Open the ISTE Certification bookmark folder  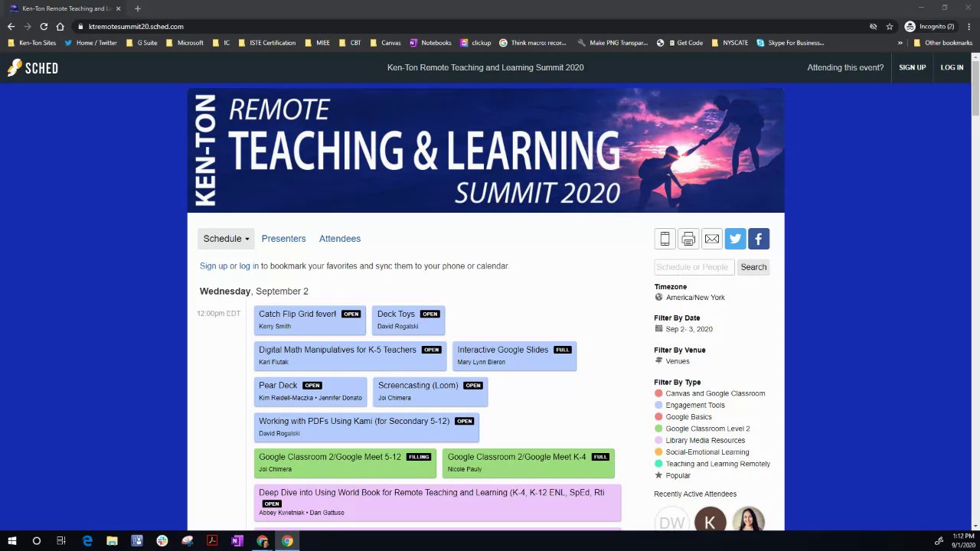point(267,43)
